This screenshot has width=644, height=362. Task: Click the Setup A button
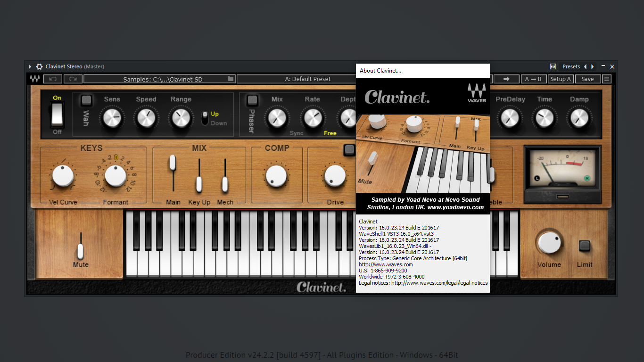coord(561,79)
